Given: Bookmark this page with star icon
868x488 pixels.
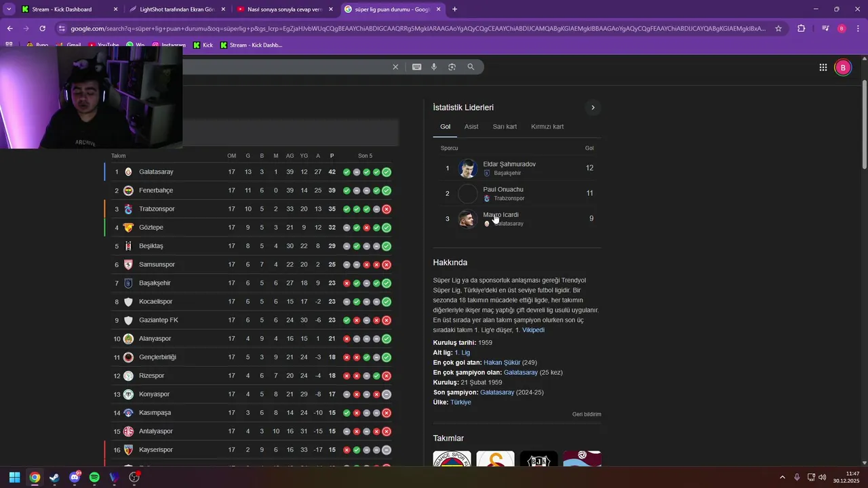Looking at the screenshot, I should tap(778, 28).
